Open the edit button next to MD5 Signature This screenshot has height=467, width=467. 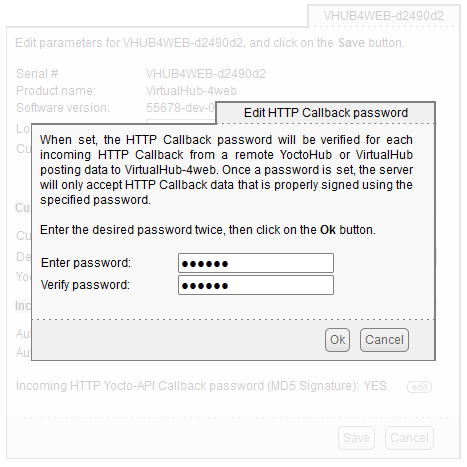tap(419, 387)
